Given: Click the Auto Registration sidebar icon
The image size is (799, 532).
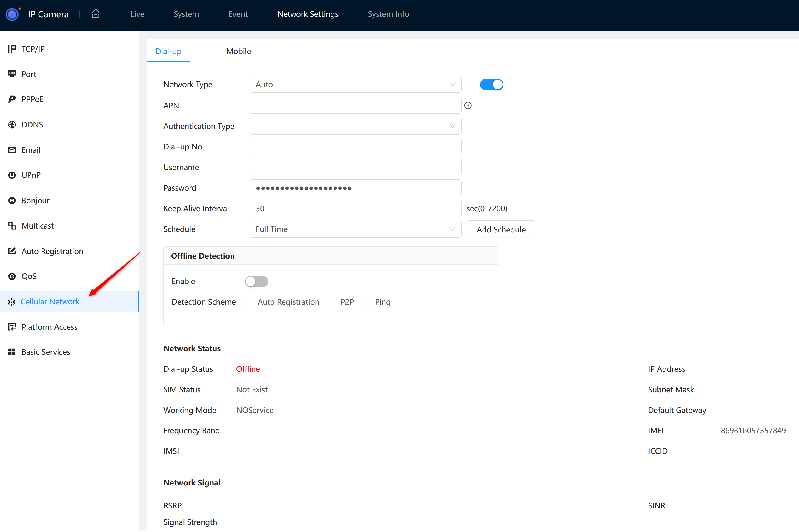Looking at the screenshot, I should (x=12, y=251).
